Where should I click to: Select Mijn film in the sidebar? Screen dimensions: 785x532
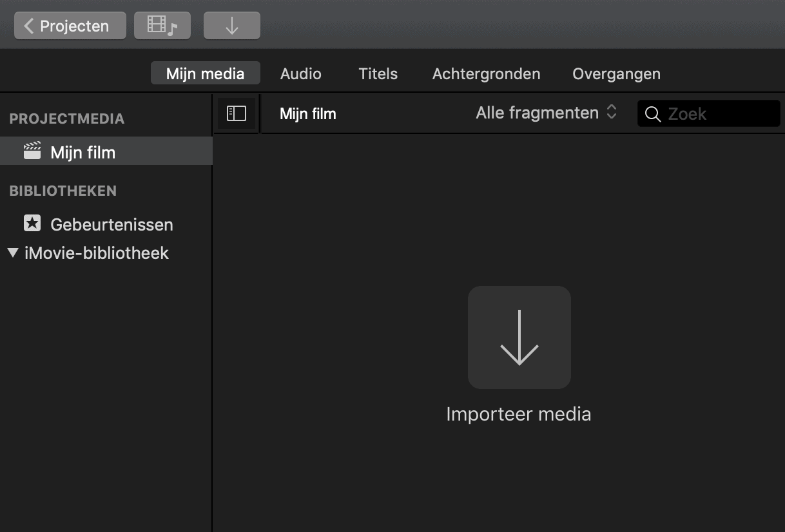pyautogui.click(x=106, y=152)
